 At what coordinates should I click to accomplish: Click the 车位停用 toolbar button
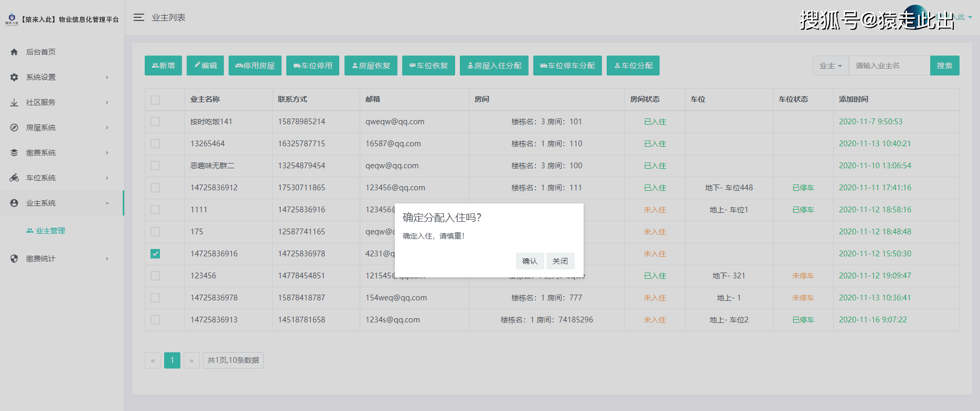[313, 66]
